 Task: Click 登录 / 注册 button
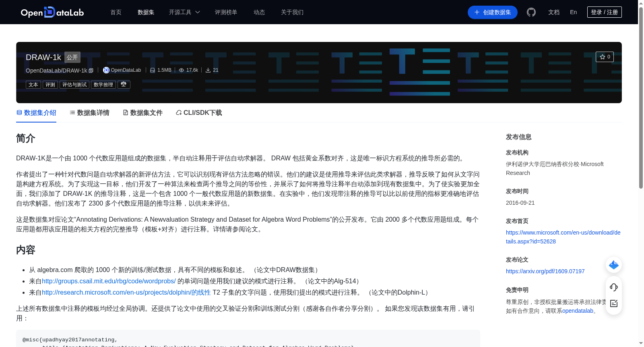click(x=605, y=12)
